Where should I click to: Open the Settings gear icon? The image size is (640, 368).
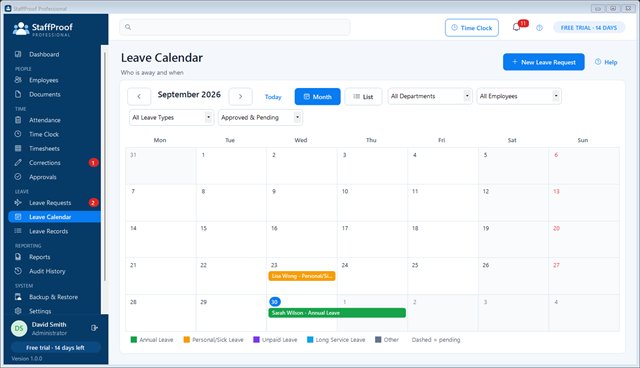pyautogui.click(x=18, y=311)
